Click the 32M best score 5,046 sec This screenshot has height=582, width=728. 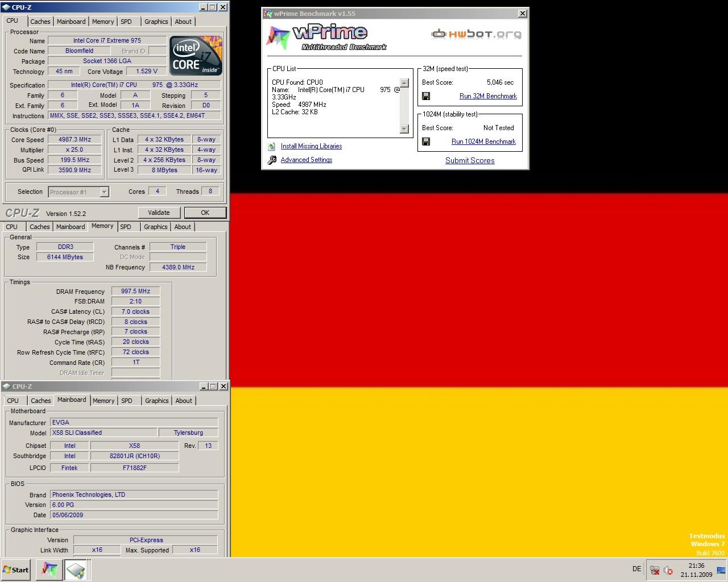500,82
